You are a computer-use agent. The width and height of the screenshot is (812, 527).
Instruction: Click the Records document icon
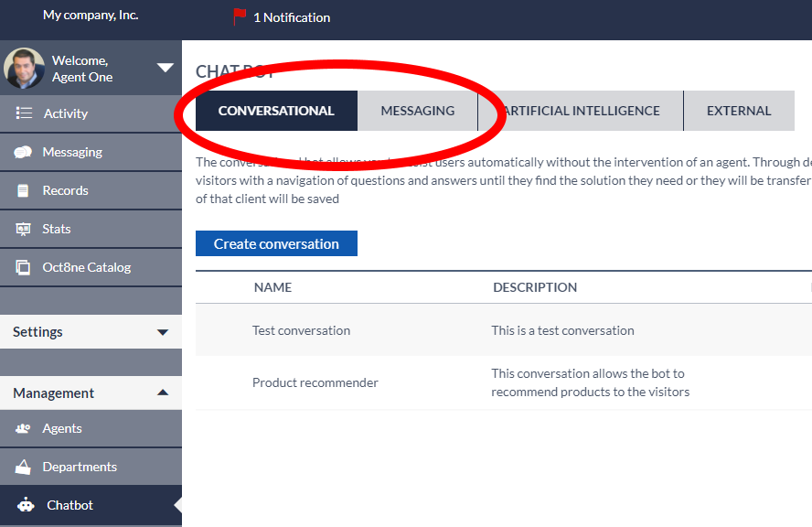[24, 190]
